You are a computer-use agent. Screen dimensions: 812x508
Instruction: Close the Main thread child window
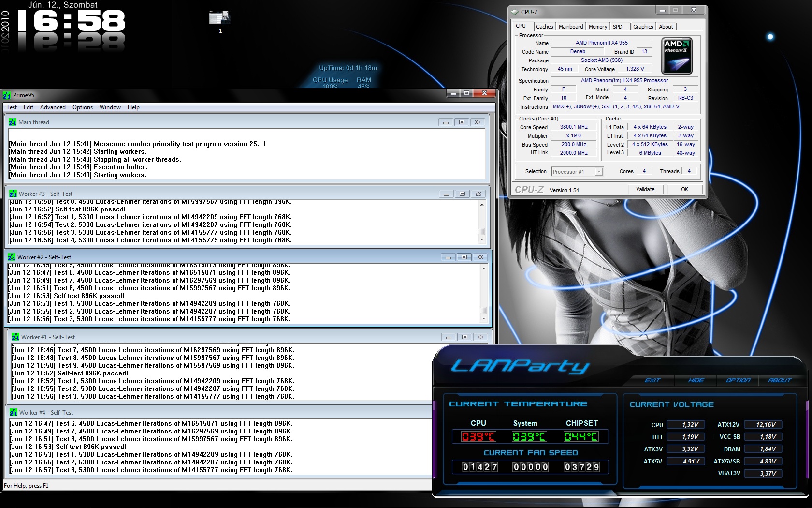pos(478,122)
